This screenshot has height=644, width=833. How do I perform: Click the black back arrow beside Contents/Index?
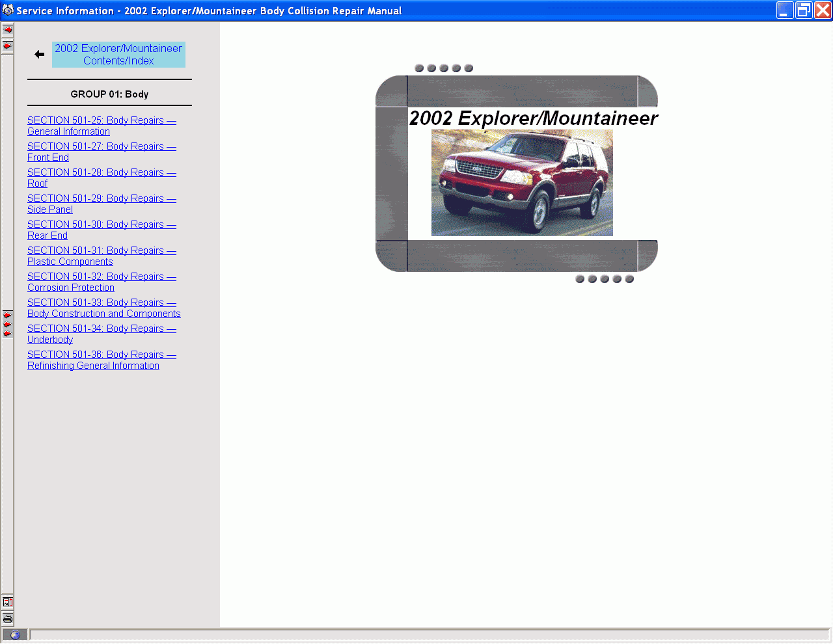coord(40,55)
